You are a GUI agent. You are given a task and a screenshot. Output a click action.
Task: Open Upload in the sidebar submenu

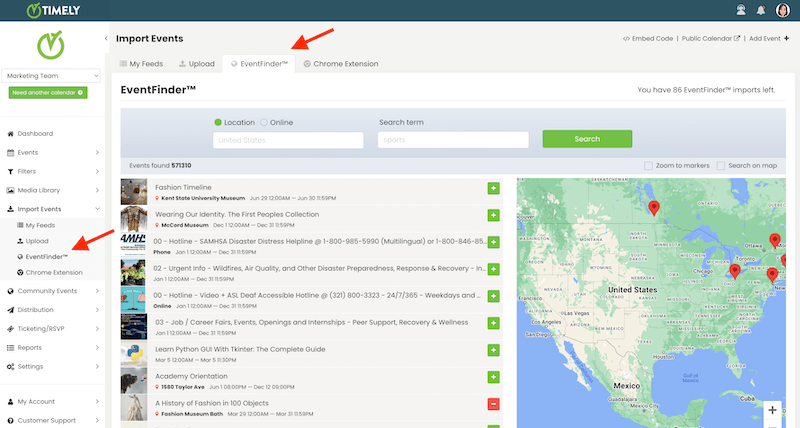point(33,241)
